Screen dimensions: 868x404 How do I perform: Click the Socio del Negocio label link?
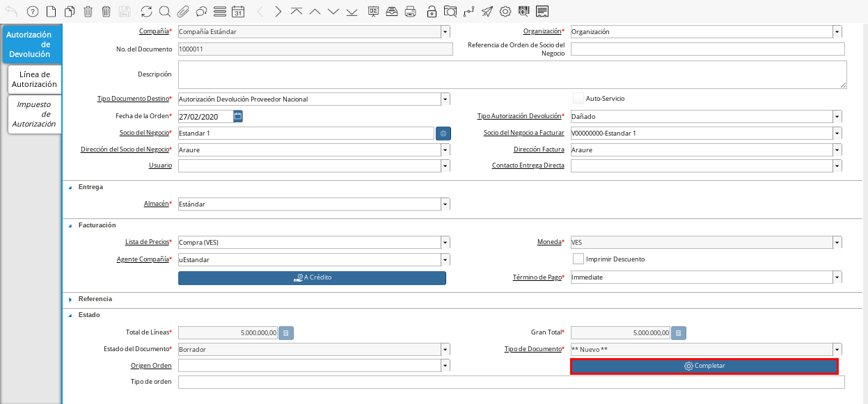pyautogui.click(x=143, y=133)
